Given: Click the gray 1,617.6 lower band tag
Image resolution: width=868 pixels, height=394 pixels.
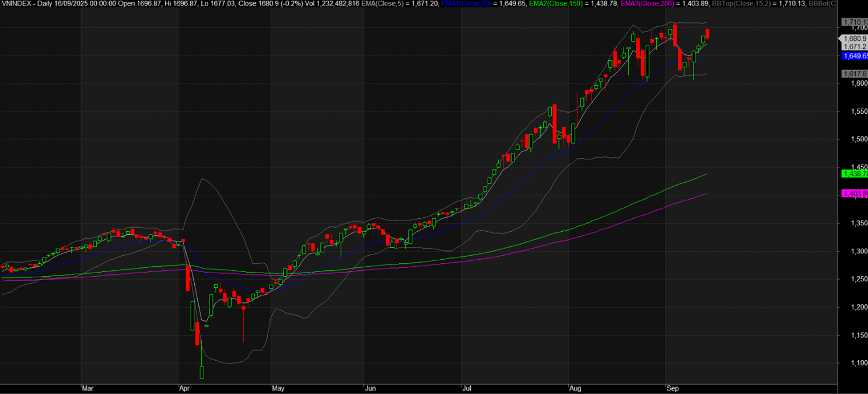Looking at the screenshot, I should (x=855, y=74).
